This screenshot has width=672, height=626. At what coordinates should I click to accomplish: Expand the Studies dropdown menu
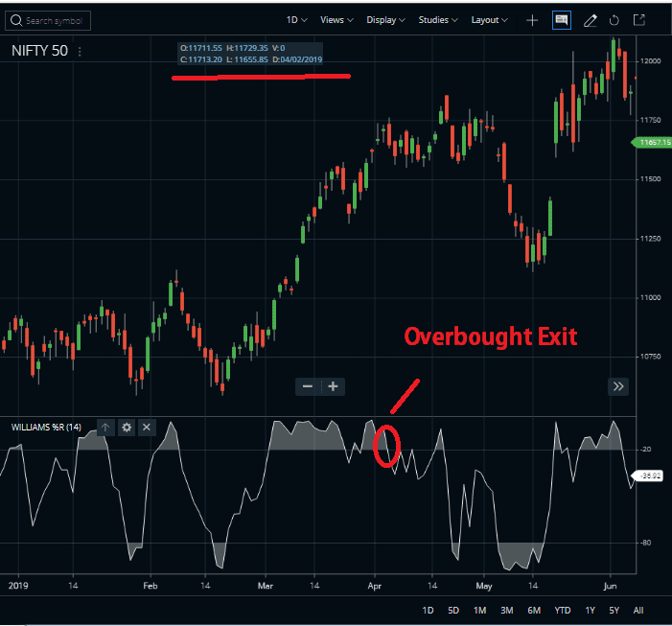(x=438, y=20)
